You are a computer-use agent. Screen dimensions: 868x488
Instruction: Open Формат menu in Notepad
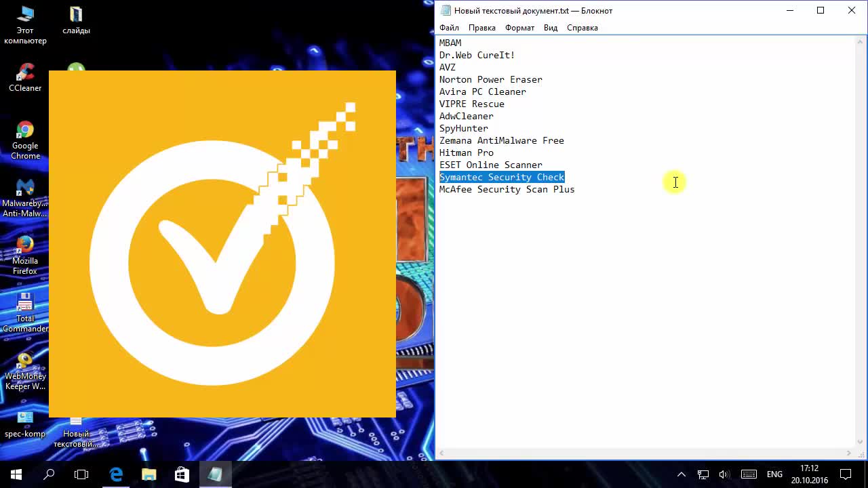519,28
